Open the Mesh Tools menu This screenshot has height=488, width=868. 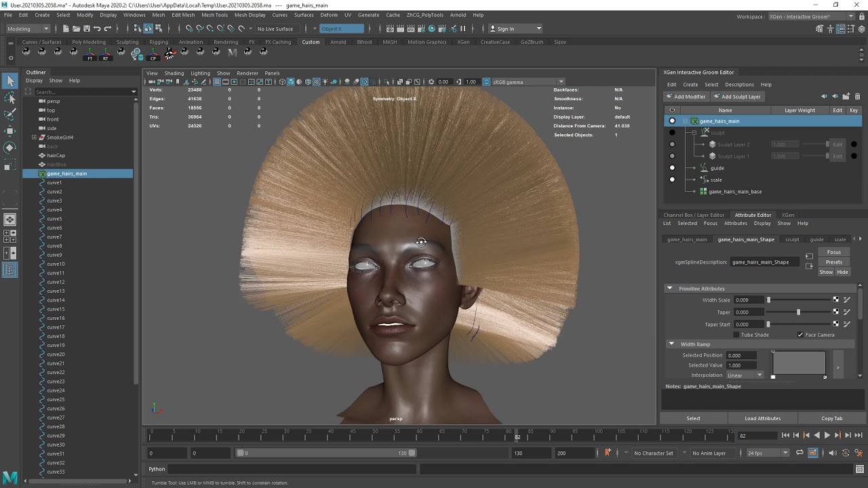[214, 15]
